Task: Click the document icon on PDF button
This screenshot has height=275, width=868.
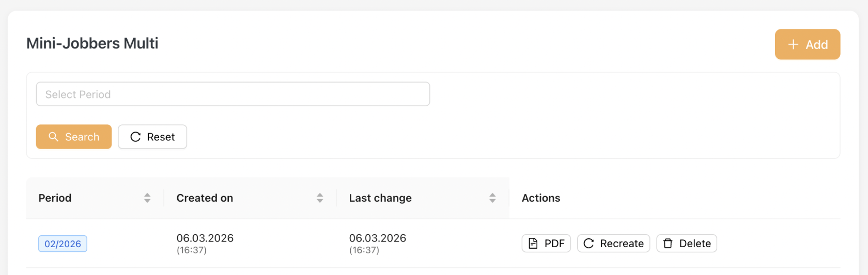Action: pyautogui.click(x=533, y=244)
